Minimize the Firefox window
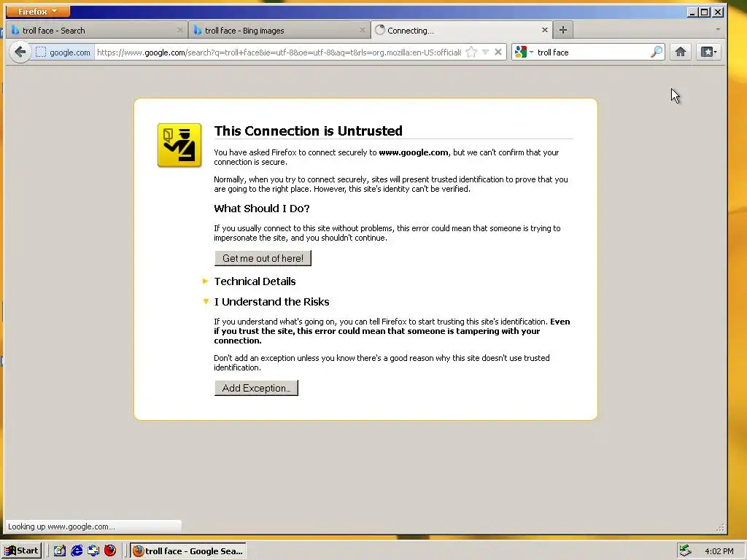Screen dimensions: 747x560 (x=692, y=12)
